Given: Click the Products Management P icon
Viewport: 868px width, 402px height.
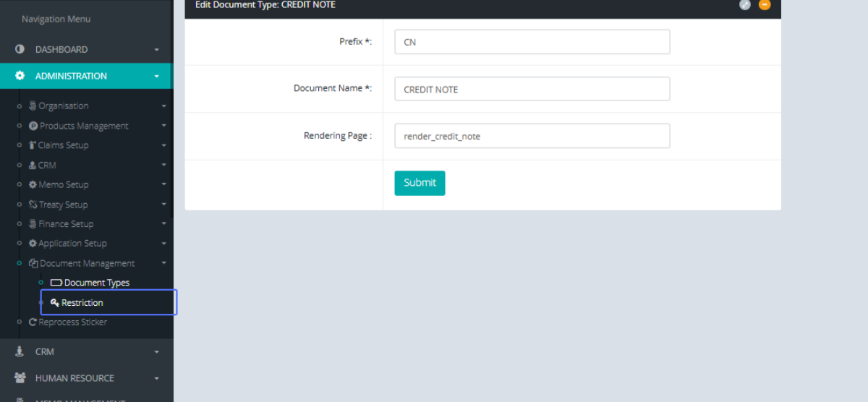Looking at the screenshot, I should pos(33,126).
